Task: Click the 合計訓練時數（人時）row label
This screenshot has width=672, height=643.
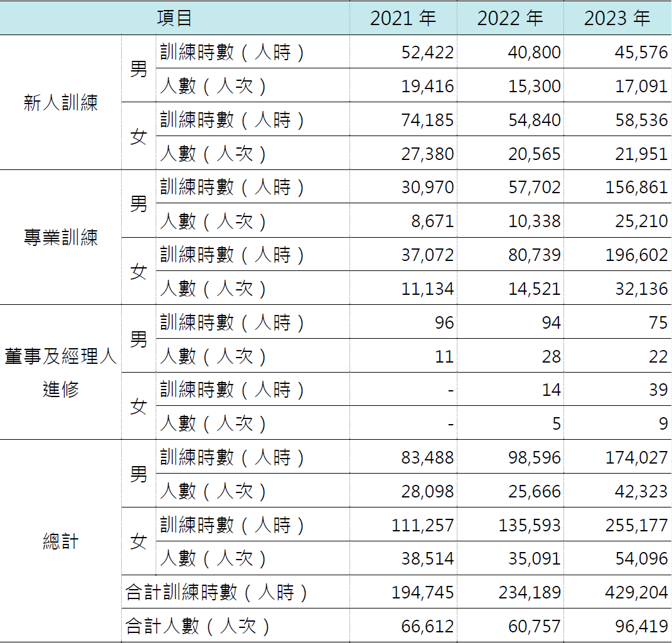Action: 217,592
